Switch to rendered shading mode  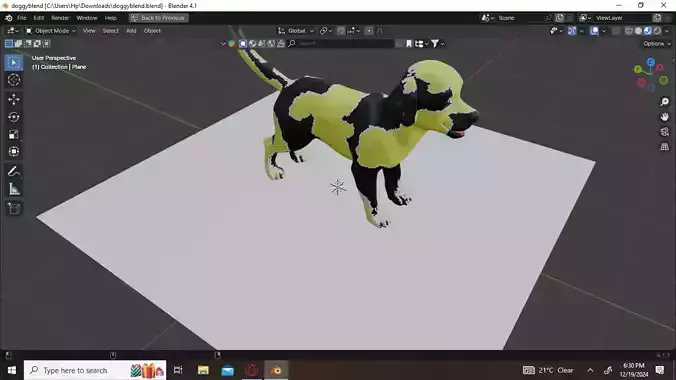[x=657, y=31]
